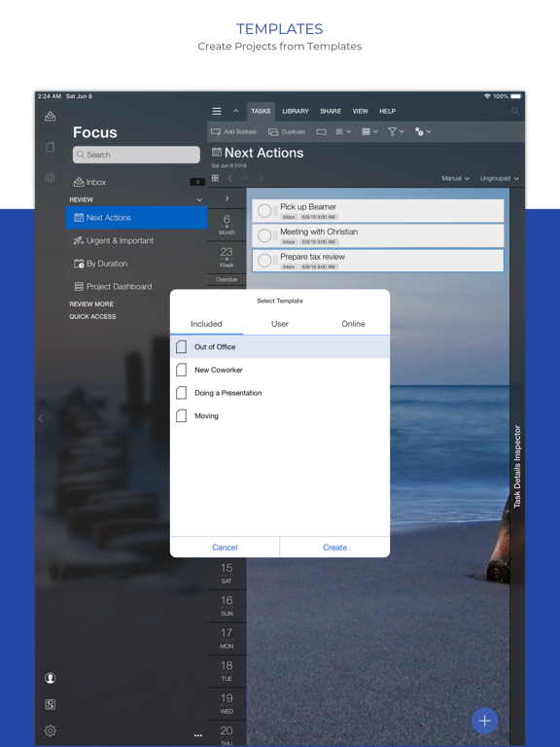Screen dimensions: 560x747
Task: Click the blue plus add button
Action: pos(485,721)
